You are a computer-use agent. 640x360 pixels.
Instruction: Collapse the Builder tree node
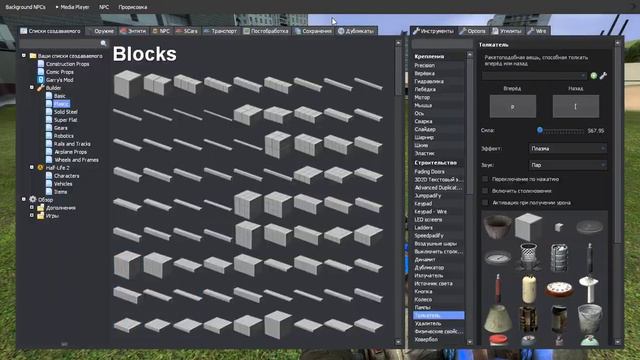pos(32,87)
